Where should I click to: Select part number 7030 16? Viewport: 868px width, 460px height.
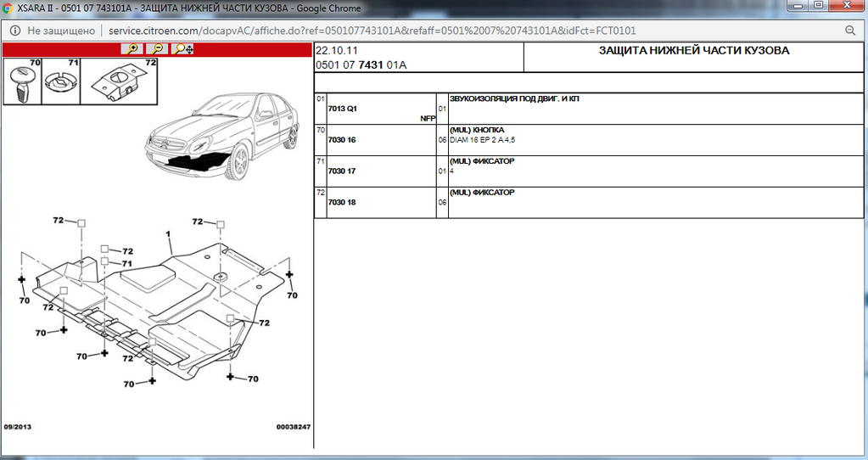[x=342, y=140]
